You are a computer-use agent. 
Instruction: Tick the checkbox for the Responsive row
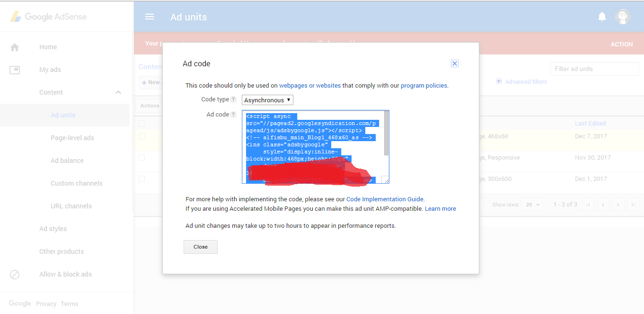pyautogui.click(x=141, y=157)
